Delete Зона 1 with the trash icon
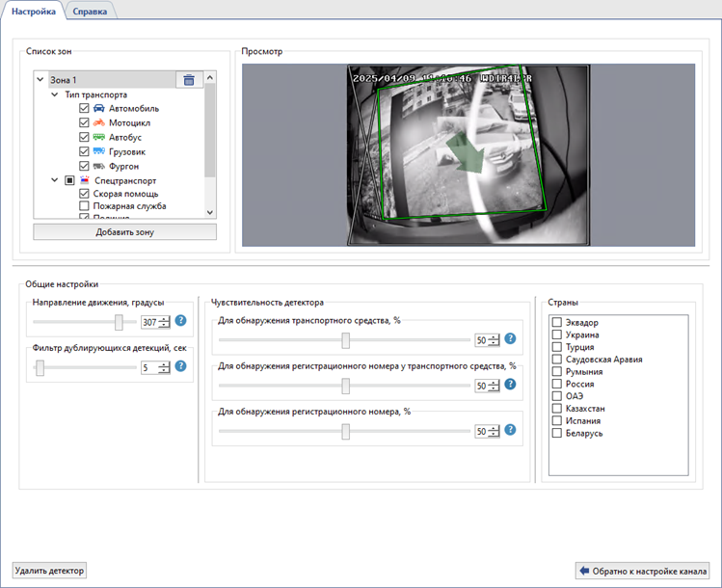The height and width of the screenshot is (588, 722). tap(189, 80)
